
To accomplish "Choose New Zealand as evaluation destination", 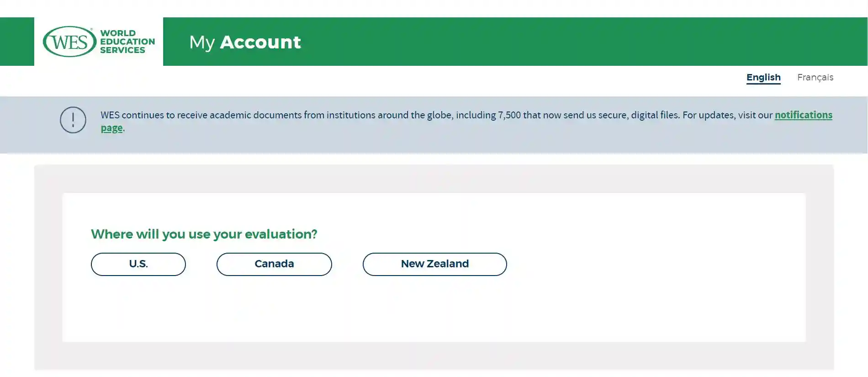I will coord(435,264).
